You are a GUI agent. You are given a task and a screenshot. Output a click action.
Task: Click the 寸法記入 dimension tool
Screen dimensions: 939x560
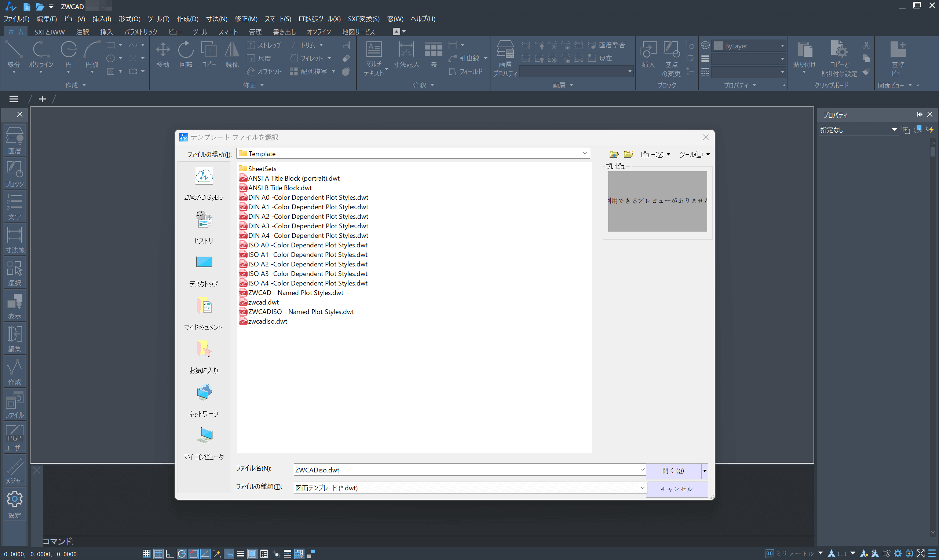406,55
